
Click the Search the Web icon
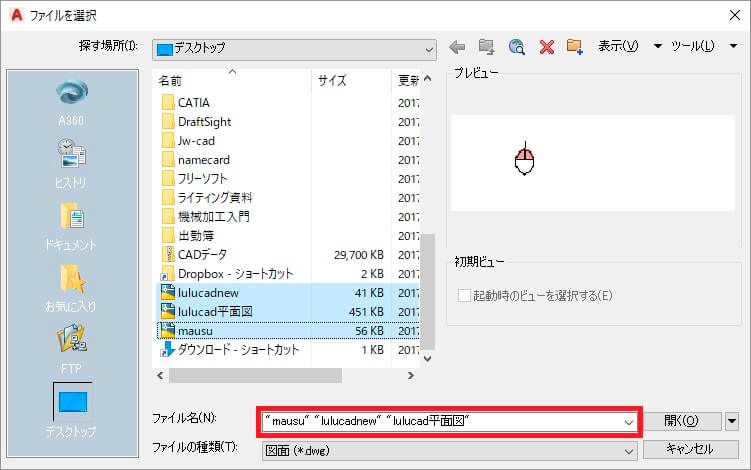tap(516, 46)
